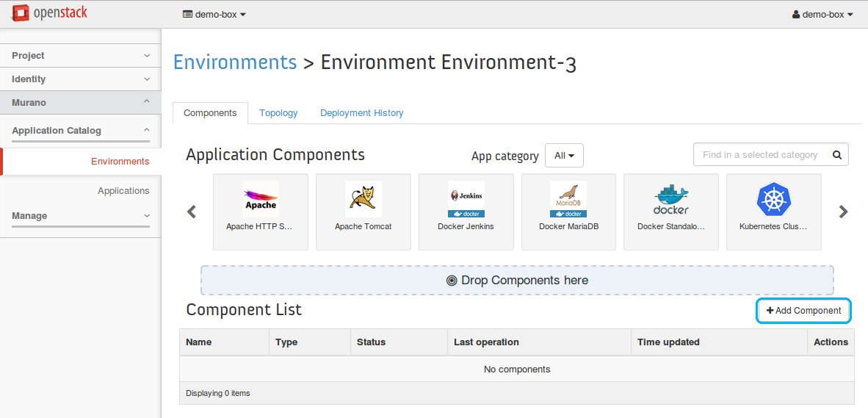The height and width of the screenshot is (418, 868).
Task: Open the OpenStack logo home link
Action: tap(51, 14)
